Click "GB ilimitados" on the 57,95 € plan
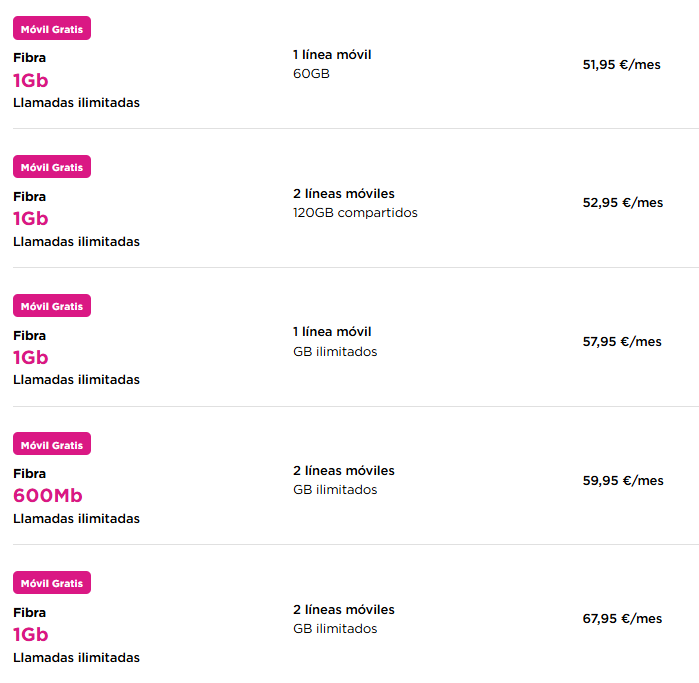Image resolution: width=699 pixels, height=683 pixels. (335, 352)
